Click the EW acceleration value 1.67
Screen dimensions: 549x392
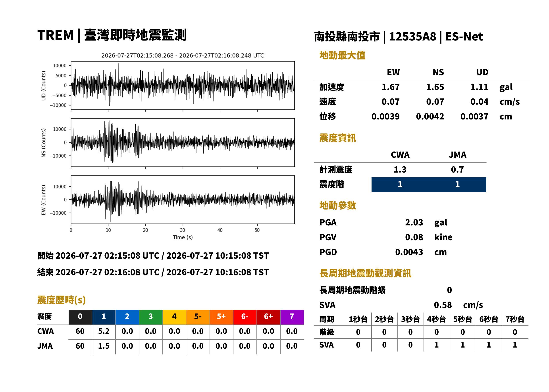391,87
